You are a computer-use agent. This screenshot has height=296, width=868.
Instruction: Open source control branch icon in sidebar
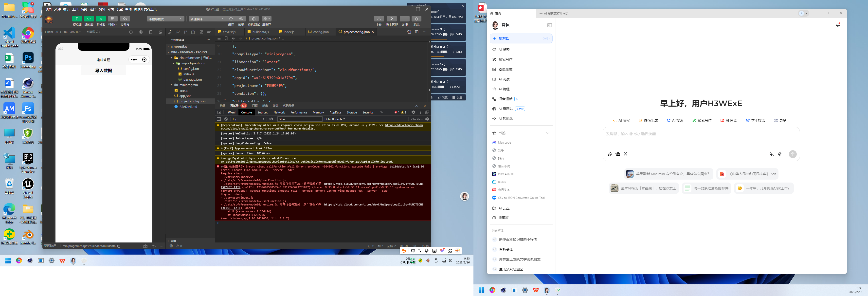[185, 32]
